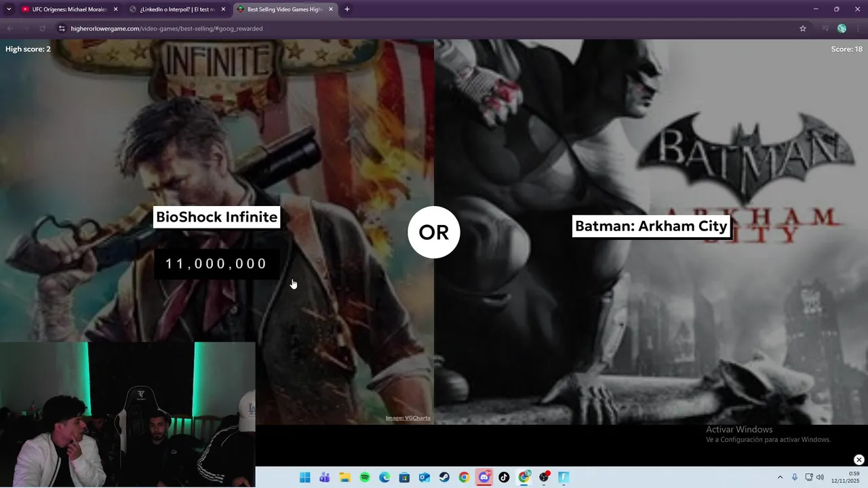Open the network tray icon
This screenshot has height=488, width=868.
pyautogui.click(x=808, y=477)
